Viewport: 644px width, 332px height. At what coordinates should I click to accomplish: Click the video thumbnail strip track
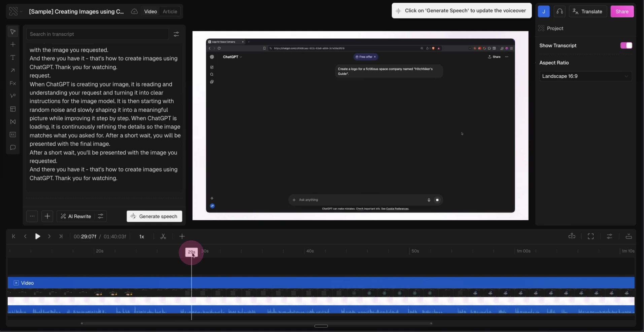[x=321, y=293]
